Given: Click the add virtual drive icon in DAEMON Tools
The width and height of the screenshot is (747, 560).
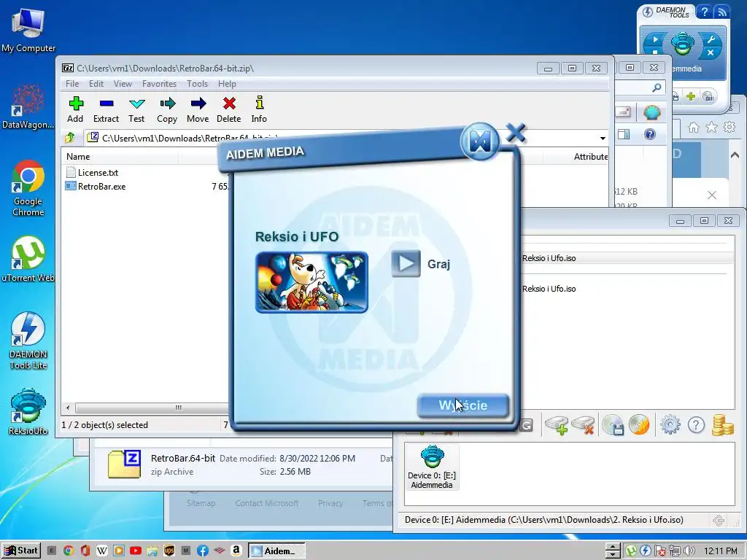Looking at the screenshot, I should click(556, 425).
